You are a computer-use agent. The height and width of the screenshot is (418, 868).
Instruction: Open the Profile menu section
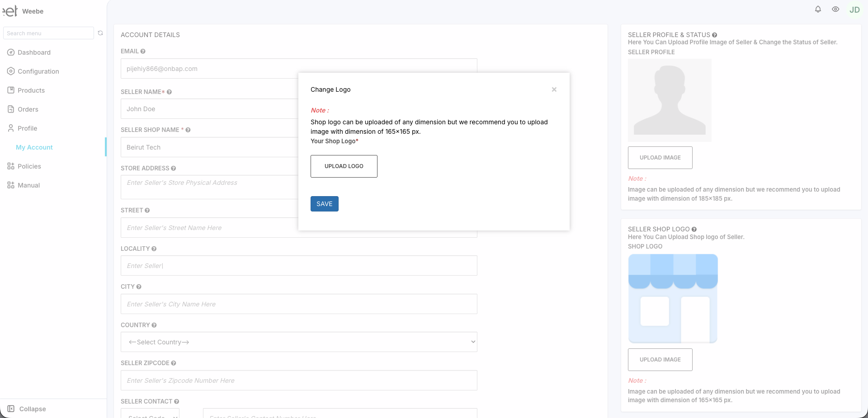click(27, 128)
